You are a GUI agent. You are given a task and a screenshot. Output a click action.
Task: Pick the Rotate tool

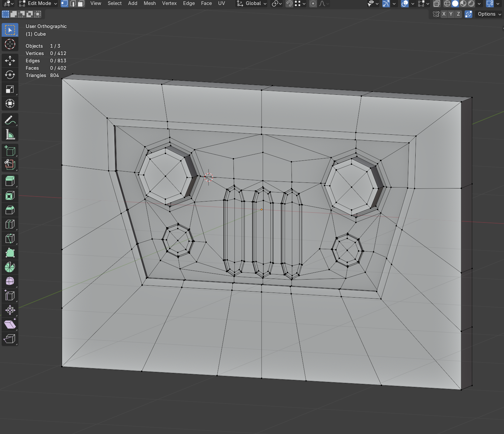pos(10,75)
